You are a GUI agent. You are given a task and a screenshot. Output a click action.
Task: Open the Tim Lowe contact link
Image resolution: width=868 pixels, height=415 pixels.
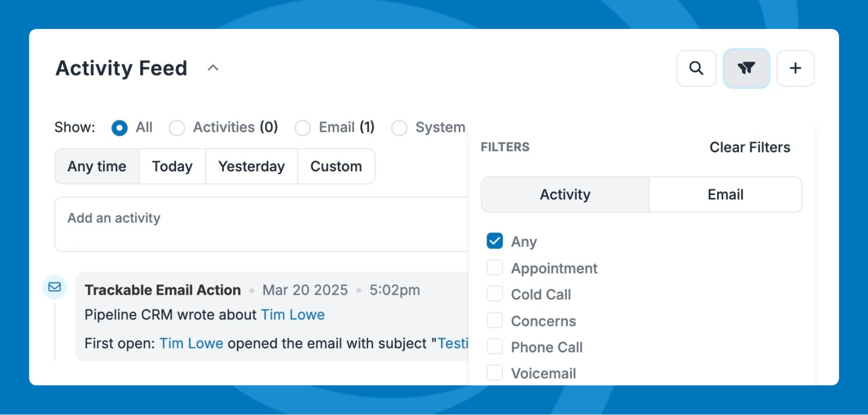click(292, 315)
